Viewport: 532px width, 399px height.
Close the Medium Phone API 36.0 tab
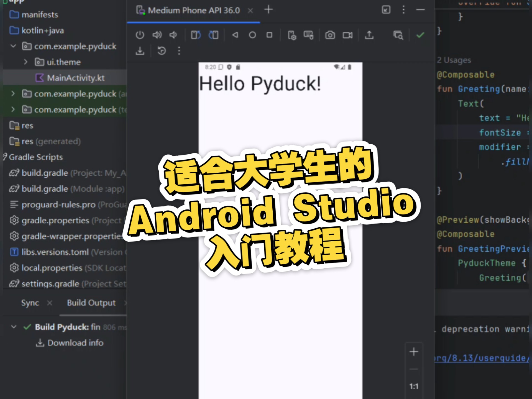click(250, 11)
